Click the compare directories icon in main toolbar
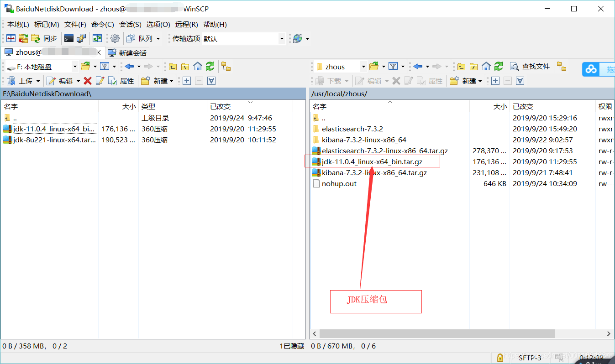The height and width of the screenshot is (364, 615). coord(11,39)
